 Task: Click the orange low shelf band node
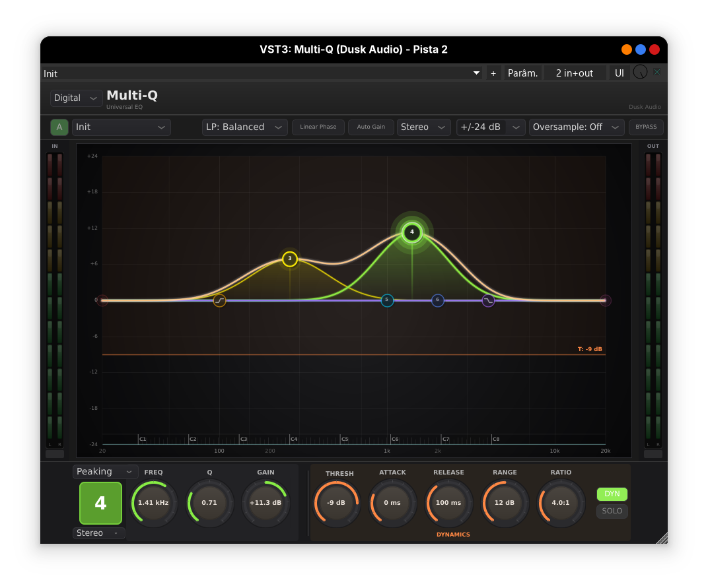[219, 301]
